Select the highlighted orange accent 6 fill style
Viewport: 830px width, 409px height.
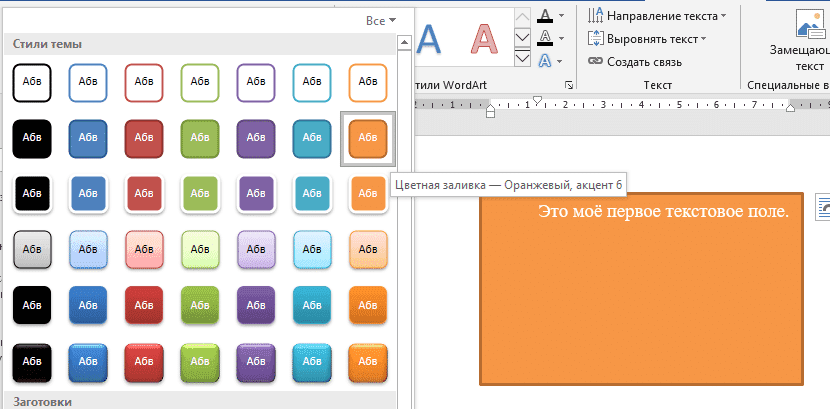click(367, 137)
